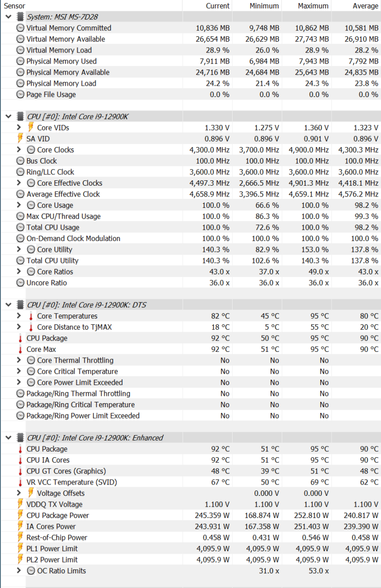Viewport: 381px width, 588px height.
Task: Click the lightning icon of Core VIDs
Action: [31, 127]
